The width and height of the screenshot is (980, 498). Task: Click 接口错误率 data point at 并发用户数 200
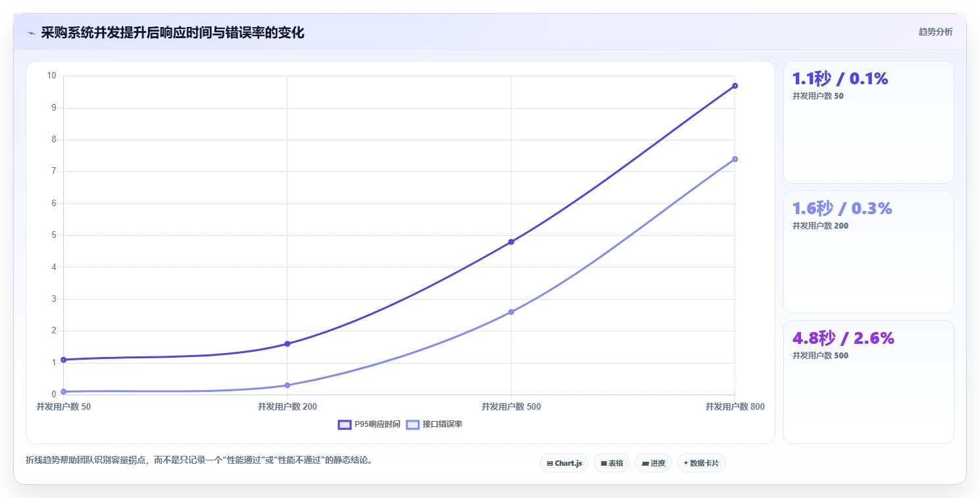[x=288, y=385]
